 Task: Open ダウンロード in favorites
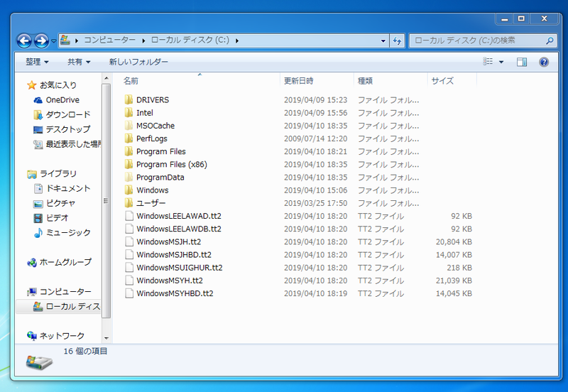(68, 115)
